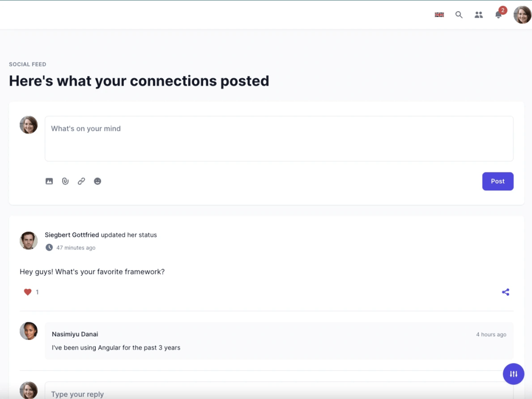Click the 'What's on your mind' text box

pyautogui.click(x=279, y=139)
